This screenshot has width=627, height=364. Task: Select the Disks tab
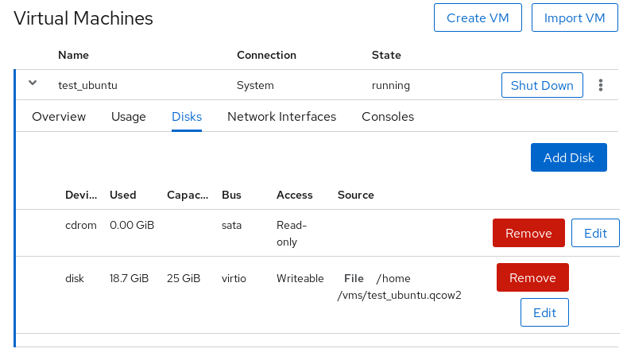187,117
